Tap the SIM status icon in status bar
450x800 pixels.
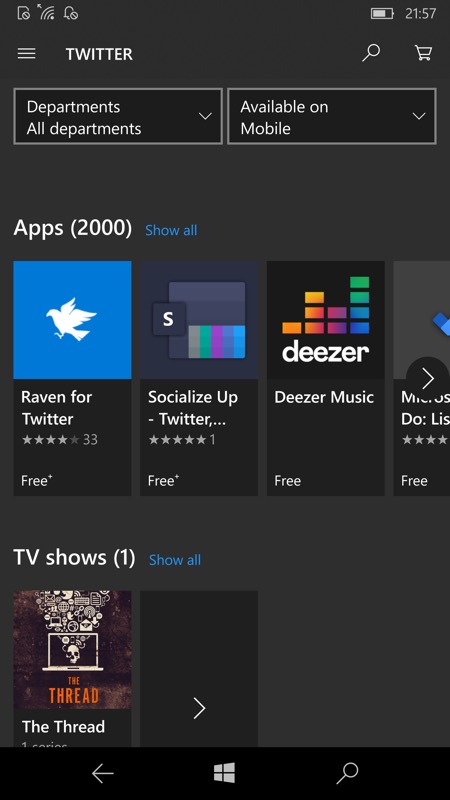[x=24, y=13]
